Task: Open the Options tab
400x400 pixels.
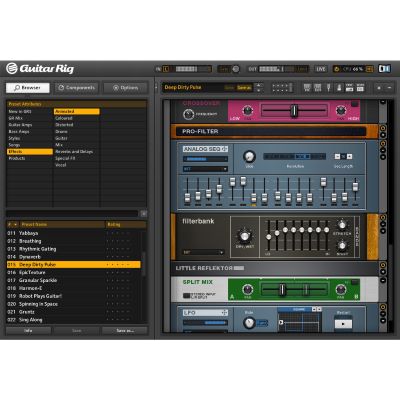Action: coord(125,88)
